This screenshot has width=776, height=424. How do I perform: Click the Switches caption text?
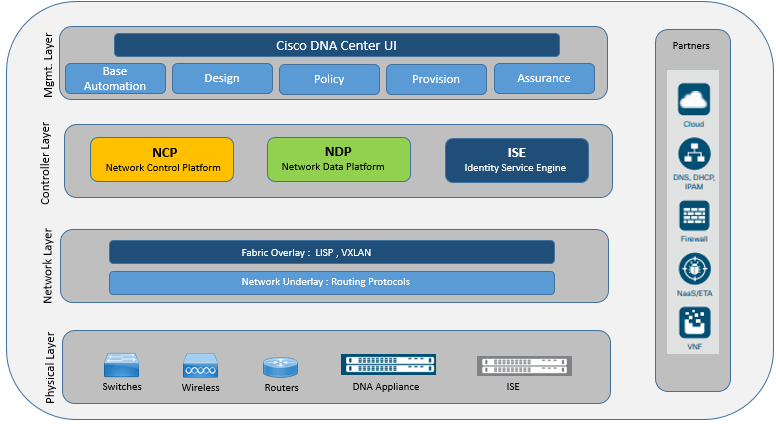tap(122, 387)
